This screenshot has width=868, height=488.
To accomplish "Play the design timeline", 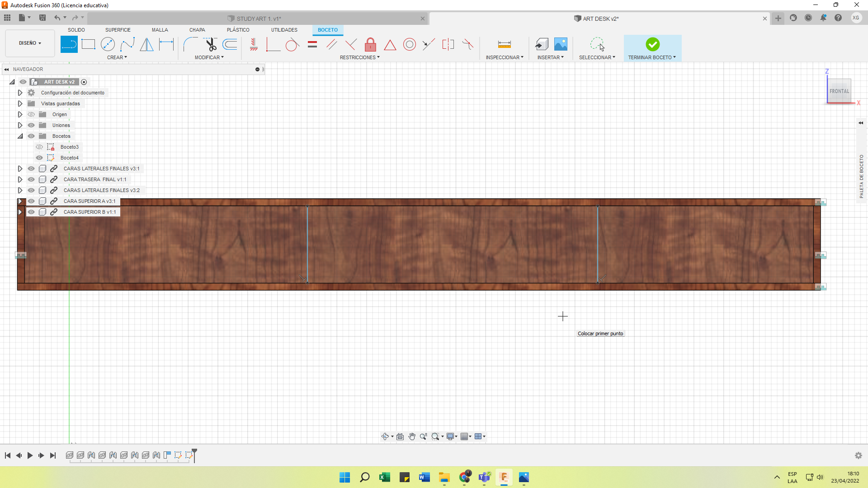I will click(30, 455).
